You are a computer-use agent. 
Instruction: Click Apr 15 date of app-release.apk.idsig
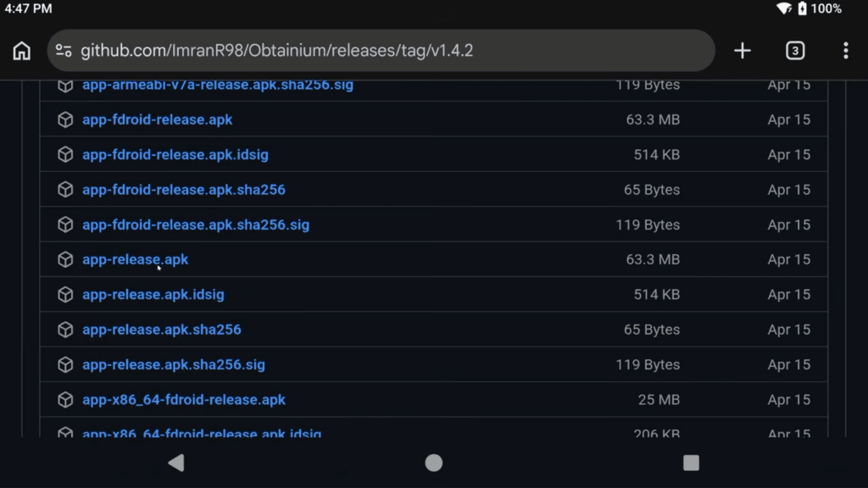coord(789,294)
